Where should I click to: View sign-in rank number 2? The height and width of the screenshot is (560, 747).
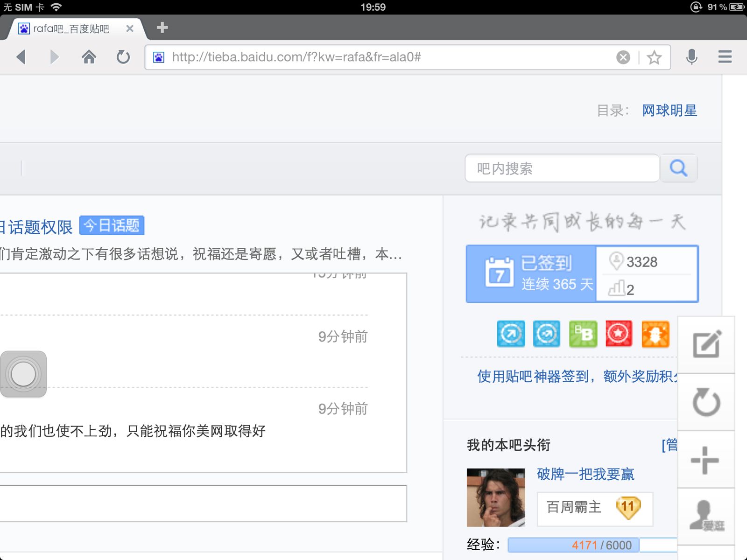630,290
